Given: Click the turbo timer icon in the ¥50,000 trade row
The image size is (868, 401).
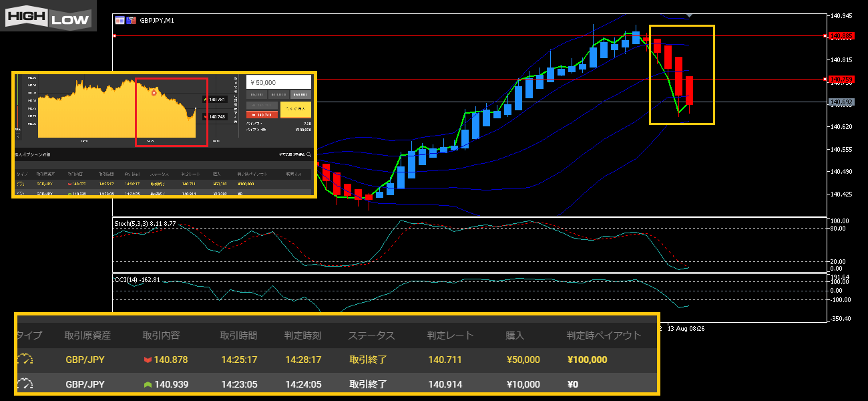Looking at the screenshot, I should (x=25, y=360).
